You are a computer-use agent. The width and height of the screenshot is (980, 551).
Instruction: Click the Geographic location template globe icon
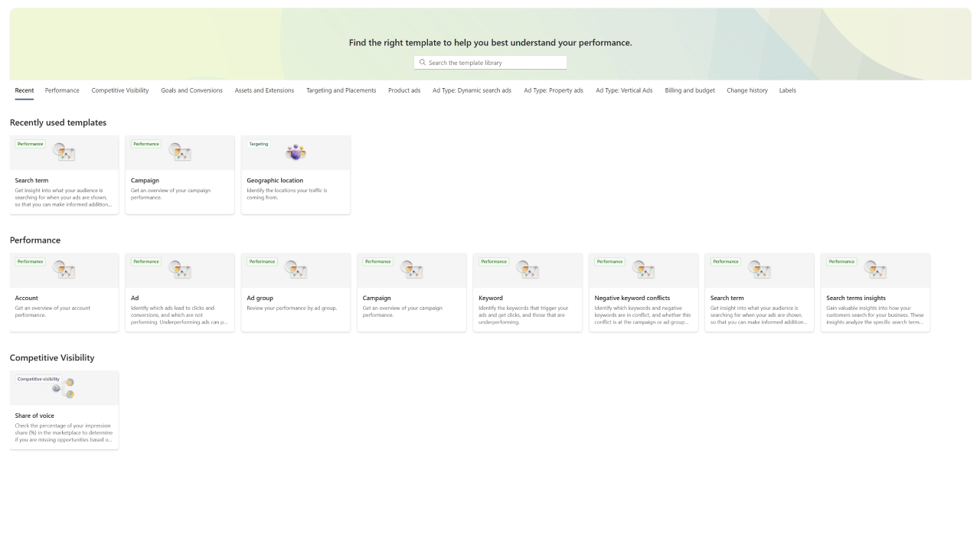[x=296, y=152]
